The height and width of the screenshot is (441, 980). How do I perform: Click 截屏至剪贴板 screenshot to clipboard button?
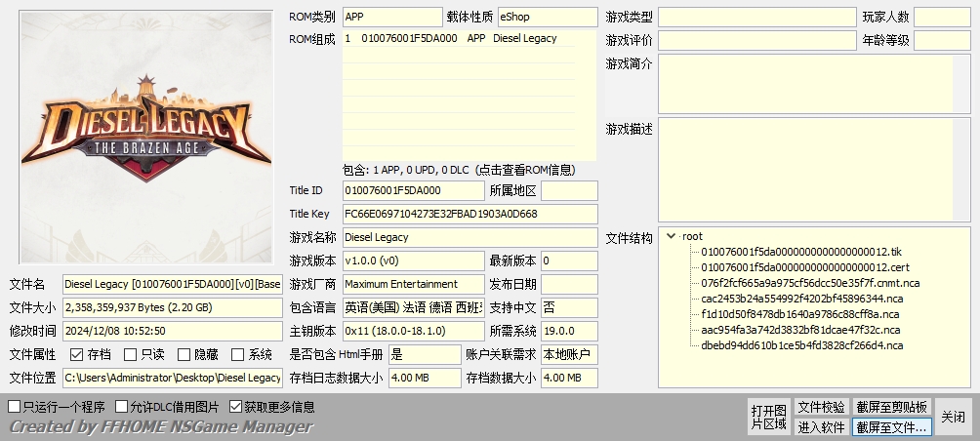point(891,407)
